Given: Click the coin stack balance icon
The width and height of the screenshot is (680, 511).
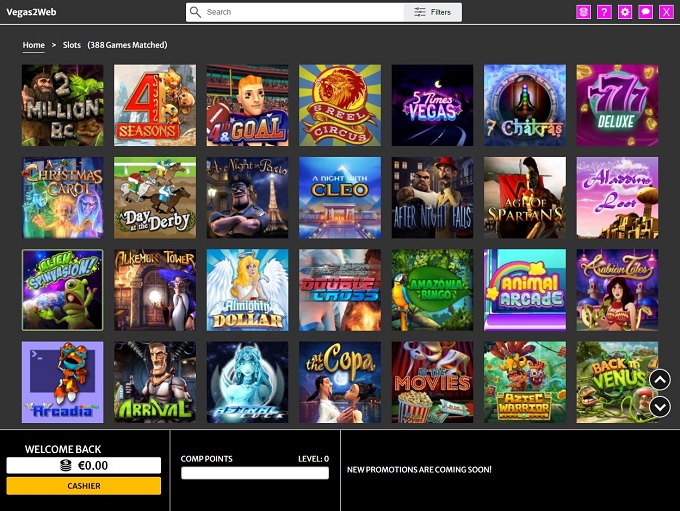Looking at the screenshot, I should (x=66, y=466).
